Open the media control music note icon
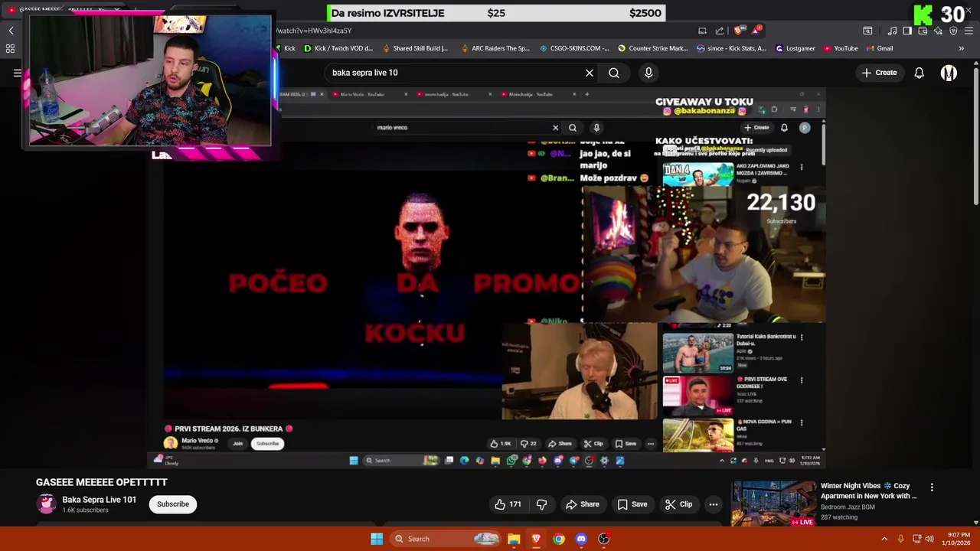The width and height of the screenshot is (980, 551). point(892,31)
